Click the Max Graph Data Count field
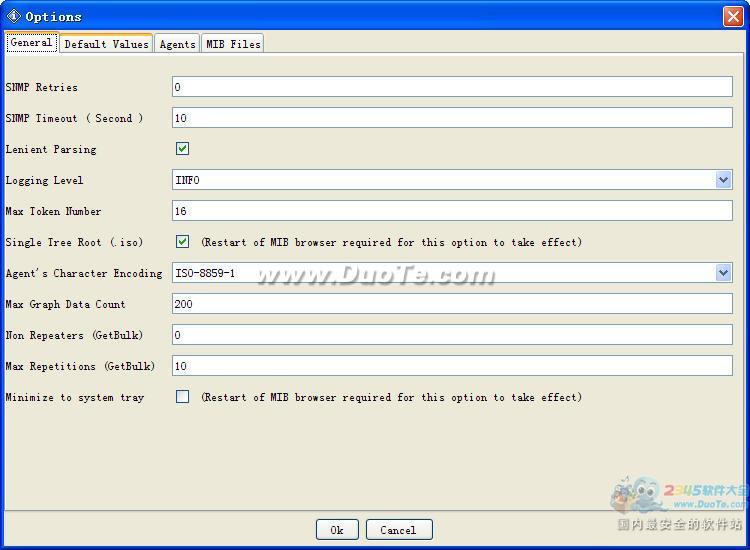 tap(452, 304)
